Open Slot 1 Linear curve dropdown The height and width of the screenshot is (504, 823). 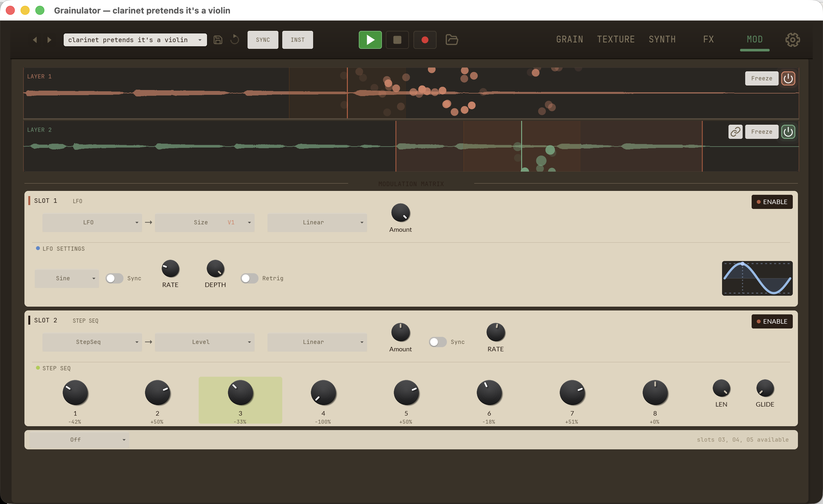point(317,222)
